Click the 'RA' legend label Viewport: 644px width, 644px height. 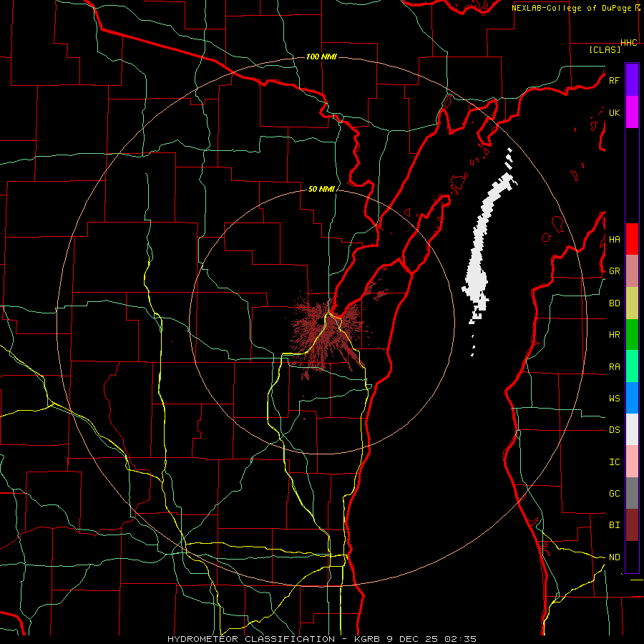click(614, 366)
